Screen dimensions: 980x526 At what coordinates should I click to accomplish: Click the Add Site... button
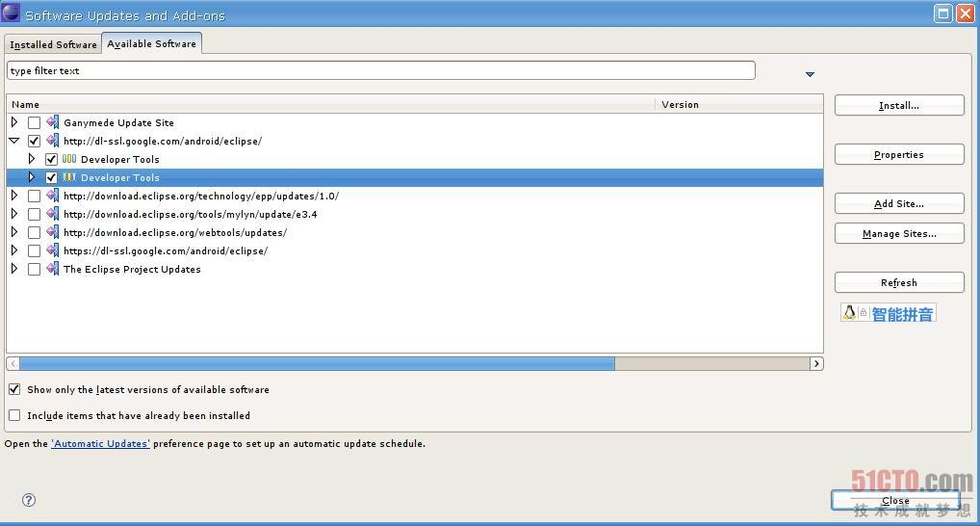899,203
